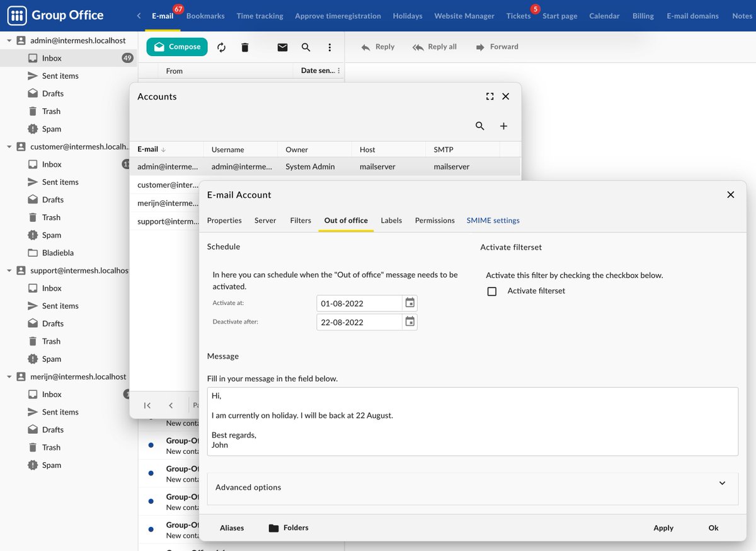Screen dimensions: 756x551
Task: Sort accounts by E-mail column
Action: pyautogui.click(x=166, y=149)
